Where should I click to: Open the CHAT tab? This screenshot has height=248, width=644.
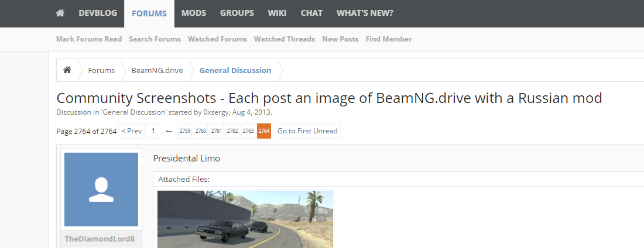[x=311, y=13]
